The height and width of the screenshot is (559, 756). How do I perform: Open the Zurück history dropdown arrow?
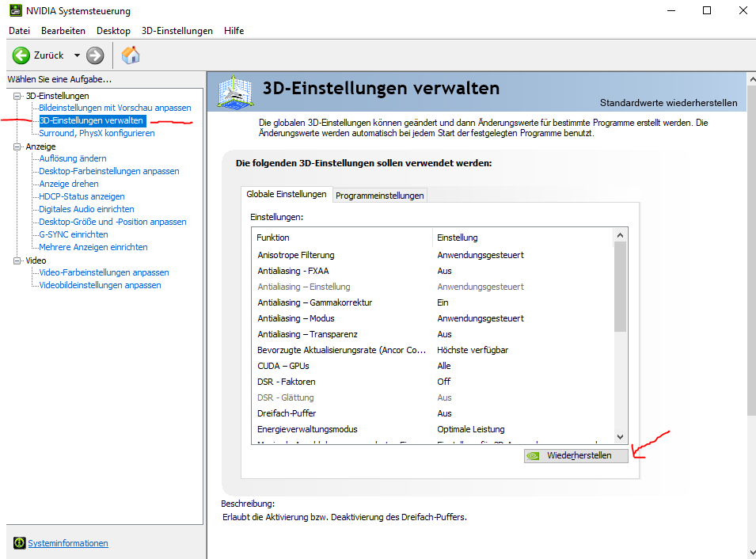click(77, 55)
